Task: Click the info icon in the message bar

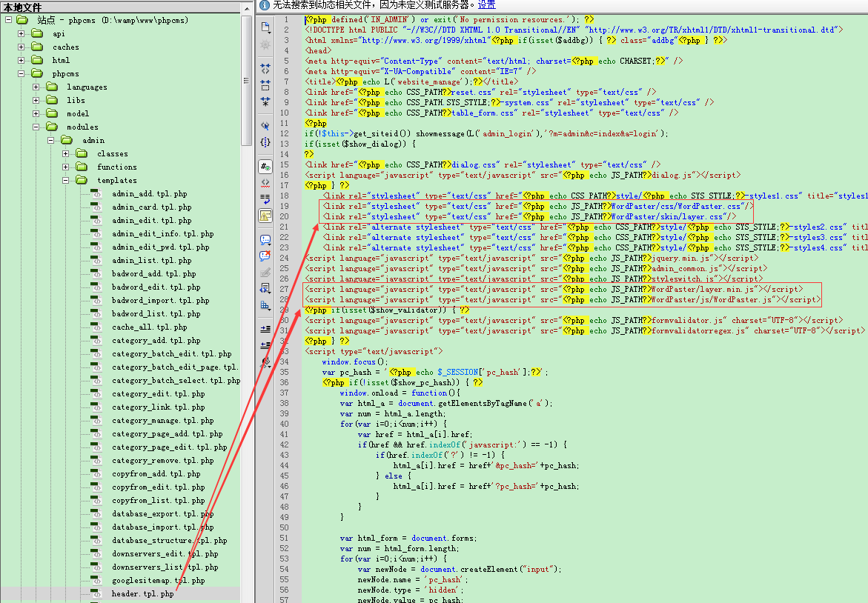Action: pyautogui.click(x=265, y=5)
